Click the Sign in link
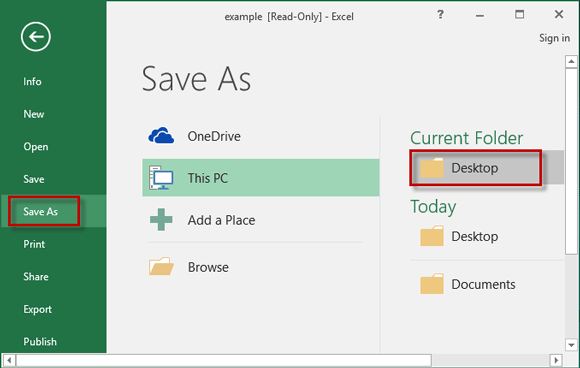The width and height of the screenshot is (580, 368). tap(554, 38)
